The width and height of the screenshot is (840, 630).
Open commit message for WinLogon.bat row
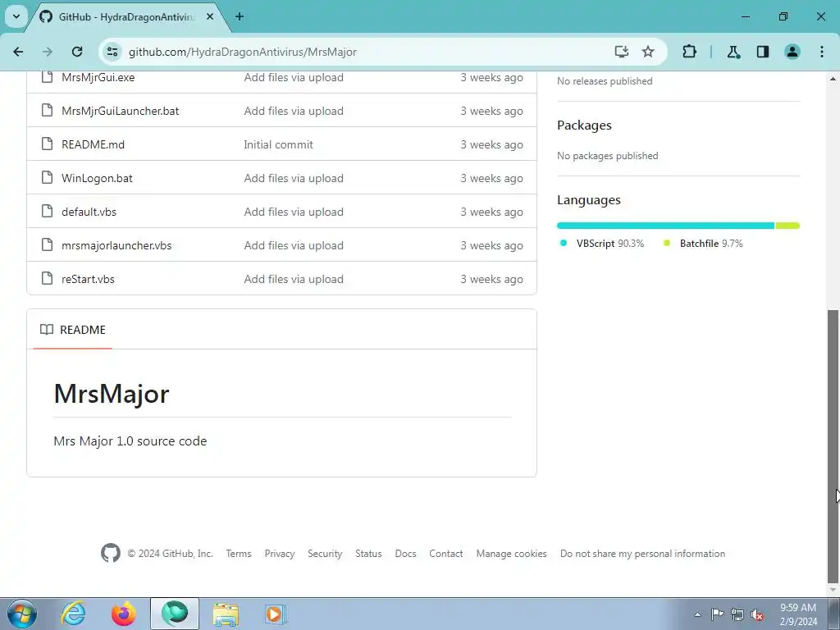click(294, 178)
